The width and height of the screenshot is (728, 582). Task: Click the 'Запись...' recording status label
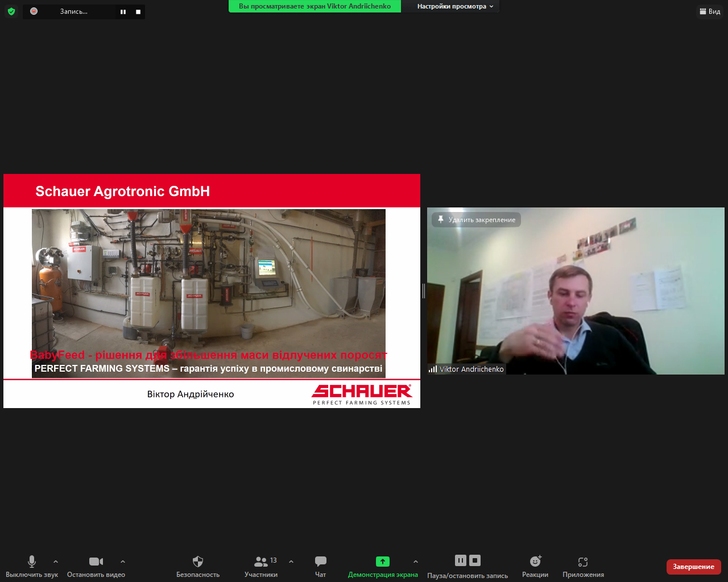coord(74,11)
